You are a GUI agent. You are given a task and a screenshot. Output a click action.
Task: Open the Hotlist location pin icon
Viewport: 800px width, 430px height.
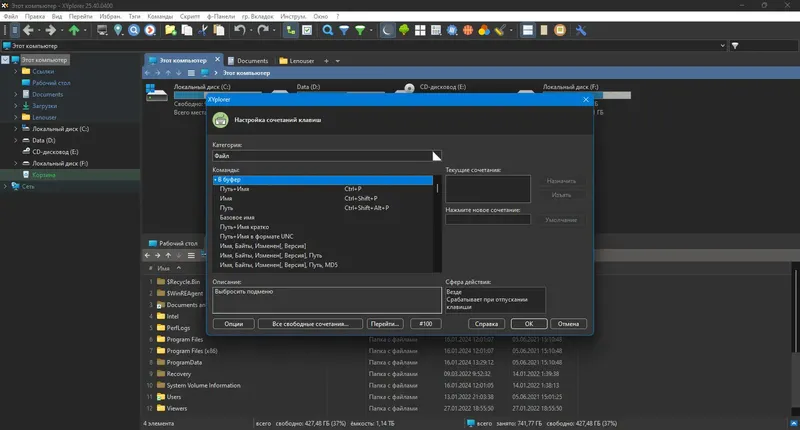[x=118, y=31]
